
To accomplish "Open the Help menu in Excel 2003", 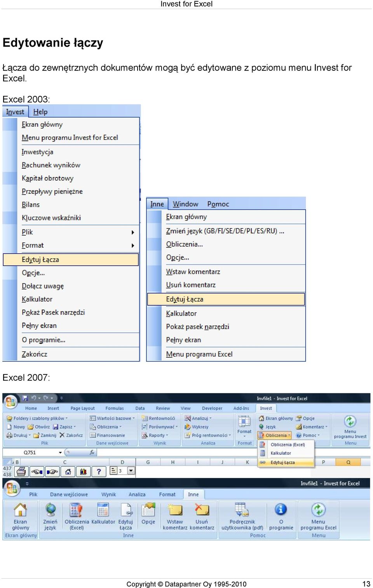I will coord(40,112).
